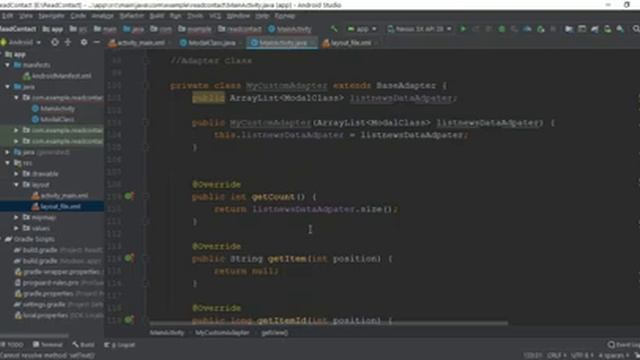Click the editor horizontal scrollbar
Screen dimensions: 640x360
point(329,323)
